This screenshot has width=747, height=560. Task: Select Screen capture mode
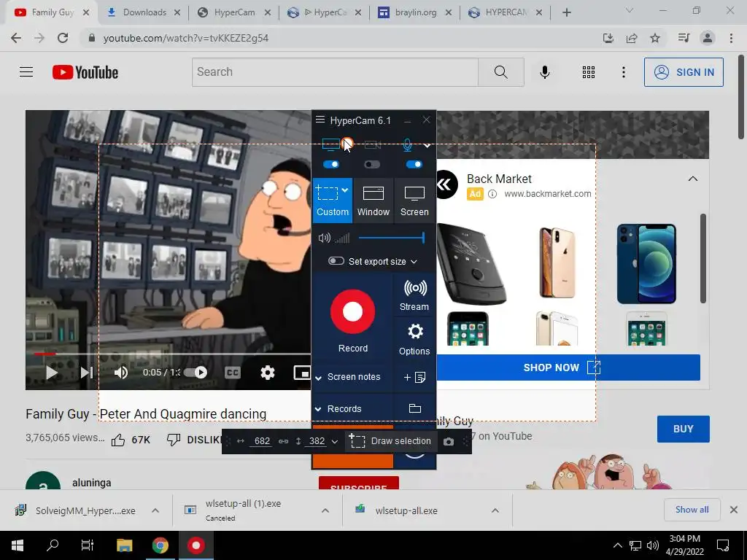pos(414,201)
